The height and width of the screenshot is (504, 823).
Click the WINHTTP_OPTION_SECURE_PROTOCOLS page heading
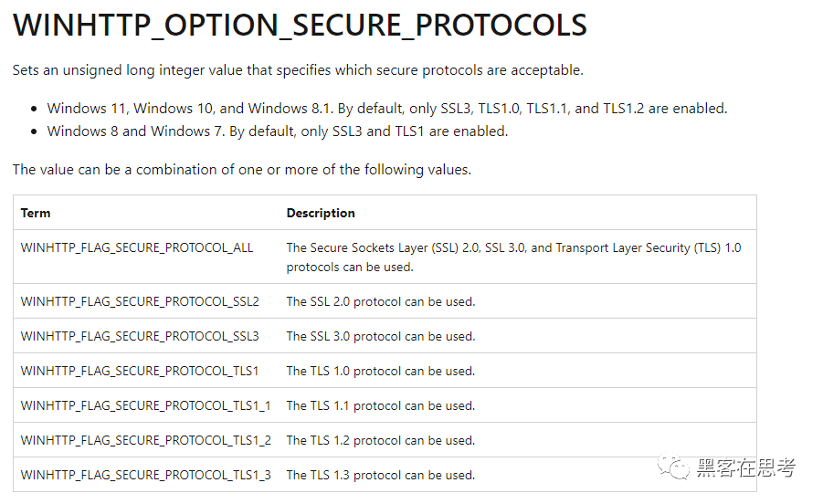pos(300,26)
